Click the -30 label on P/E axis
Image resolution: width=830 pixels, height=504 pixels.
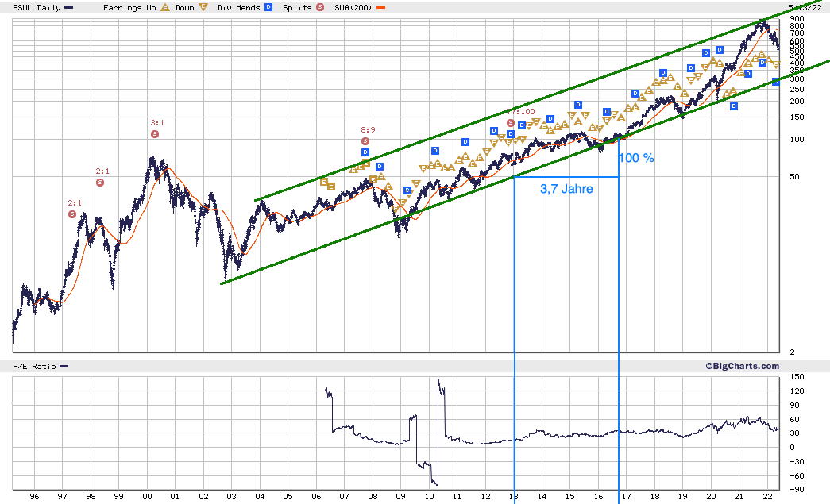click(x=797, y=462)
